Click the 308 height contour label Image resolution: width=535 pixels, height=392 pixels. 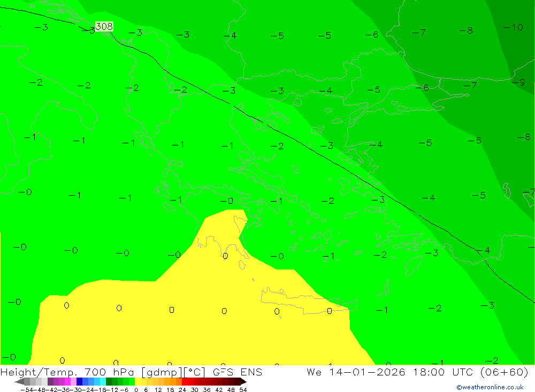104,26
